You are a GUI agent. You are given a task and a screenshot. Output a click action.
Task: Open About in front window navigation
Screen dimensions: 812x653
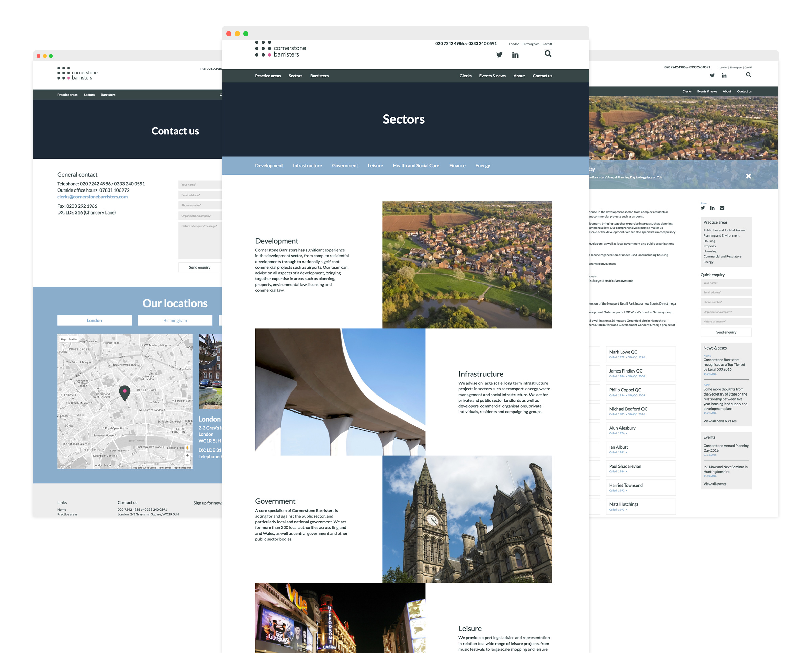[x=519, y=76]
